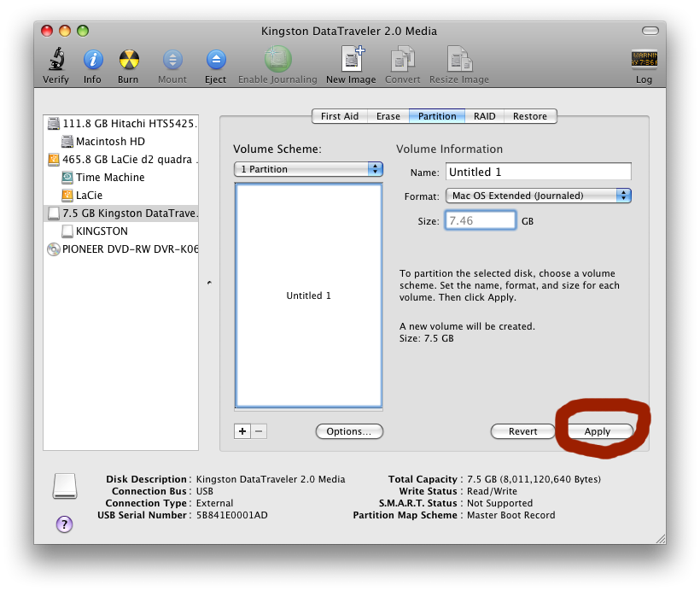Select the LaCie volume
This screenshot has height=591, width=700.
[x=120, y=196]
